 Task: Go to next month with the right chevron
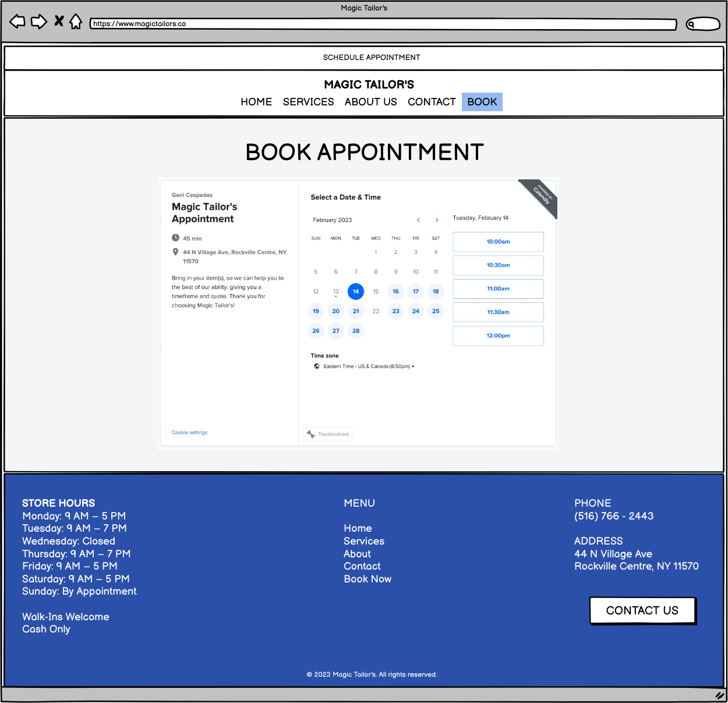[x=437, y=220]
